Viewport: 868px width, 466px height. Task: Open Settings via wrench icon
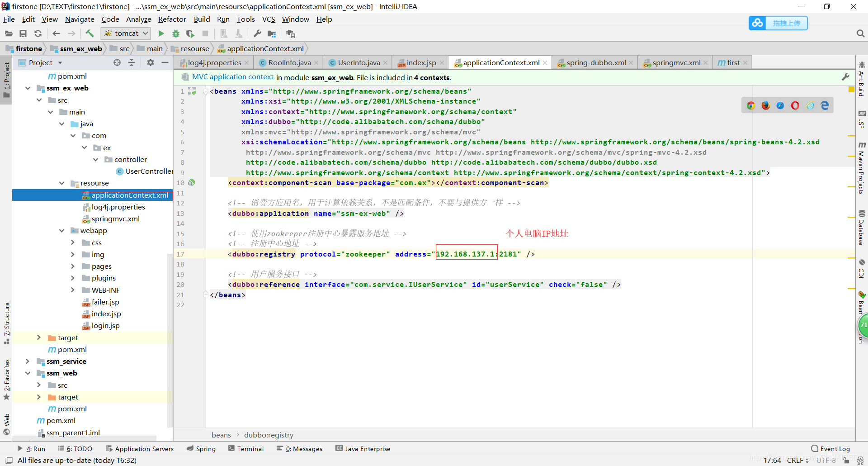tap(257, 33)
